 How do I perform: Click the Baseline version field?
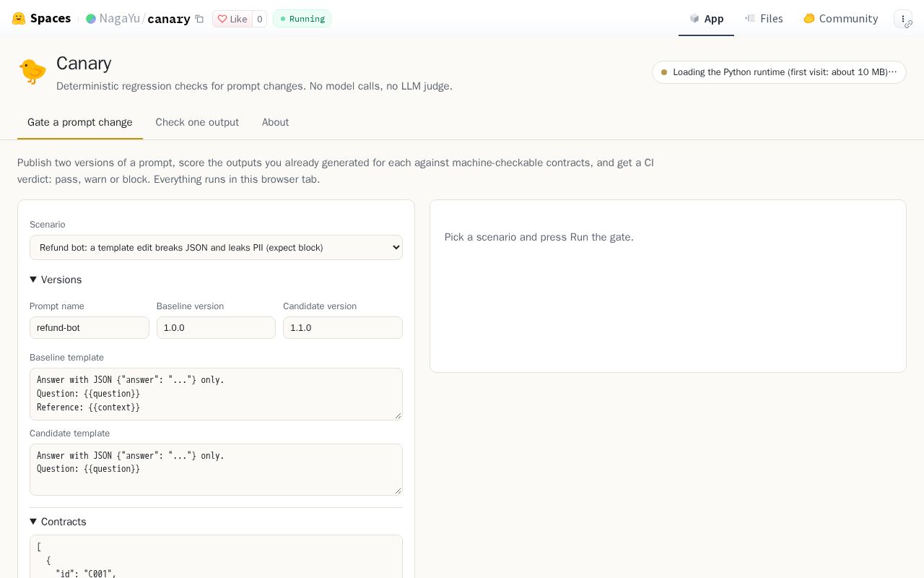click(216, 327)
